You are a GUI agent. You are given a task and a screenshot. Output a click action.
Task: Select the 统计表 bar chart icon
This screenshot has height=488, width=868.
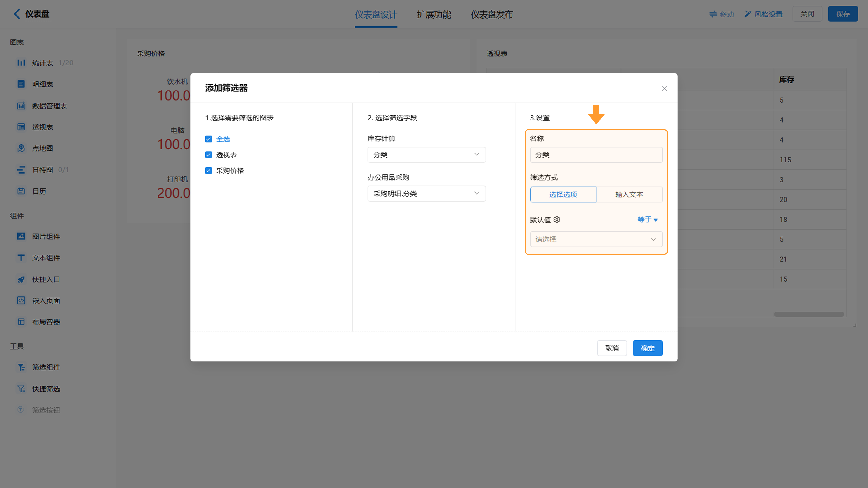pyautogui.click(x=21, y=63)
